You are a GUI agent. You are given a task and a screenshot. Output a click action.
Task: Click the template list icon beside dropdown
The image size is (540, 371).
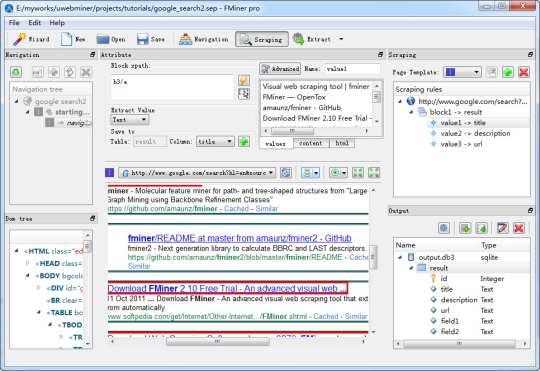491,72
